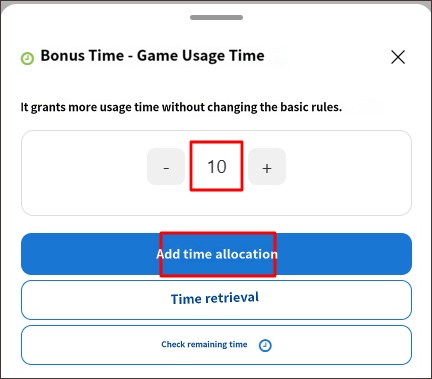This screenshot has width=432, height=379.
Task: Open Check remaining time
Action: 216,345
